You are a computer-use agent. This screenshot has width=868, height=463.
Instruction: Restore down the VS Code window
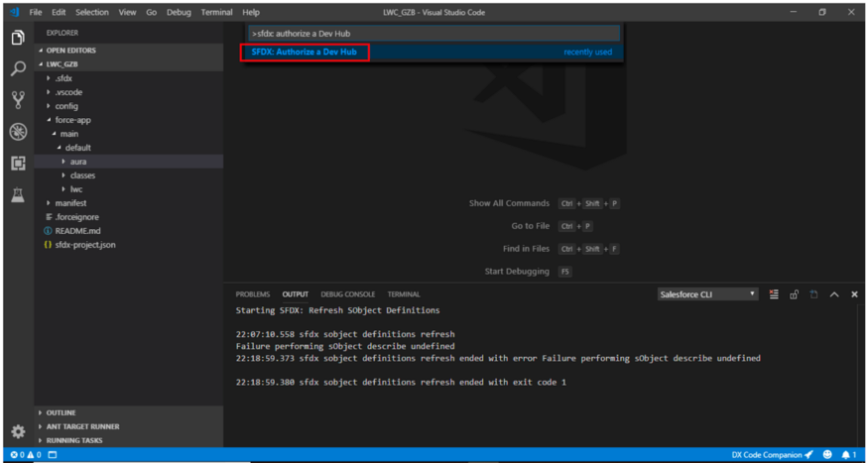(x=823, y=12)
